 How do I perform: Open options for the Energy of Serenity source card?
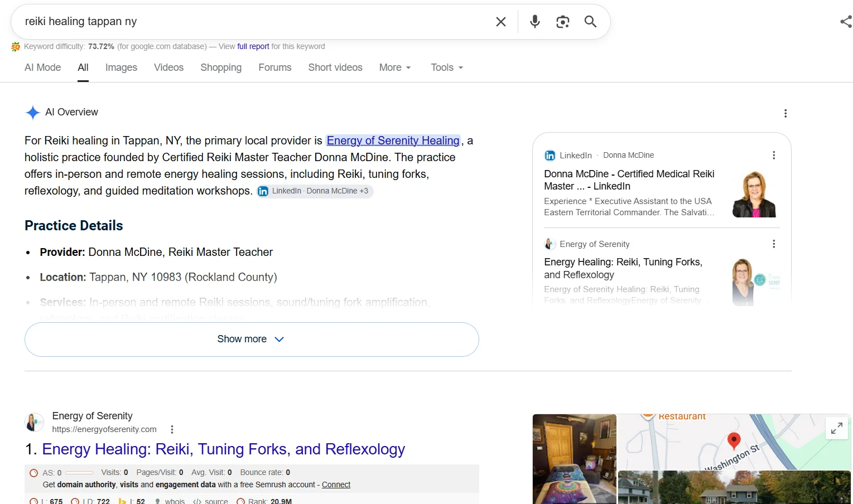click(x=774, y=244)
